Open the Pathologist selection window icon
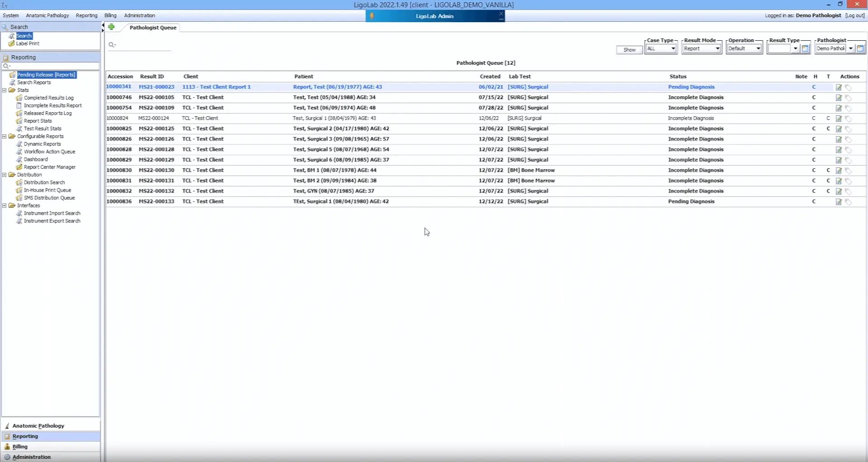This screenshot has width=868, height=462. tap(860, 47)
